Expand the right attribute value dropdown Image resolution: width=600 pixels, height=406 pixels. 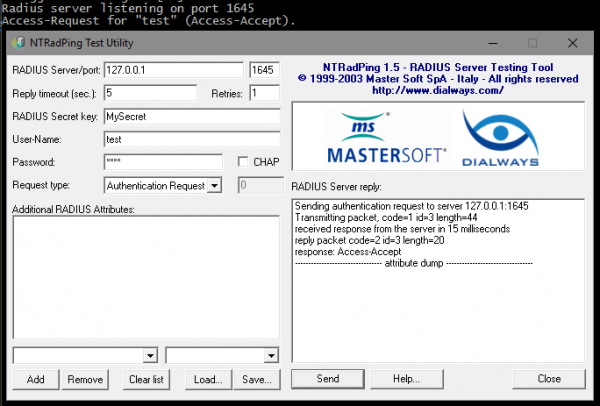271,356
